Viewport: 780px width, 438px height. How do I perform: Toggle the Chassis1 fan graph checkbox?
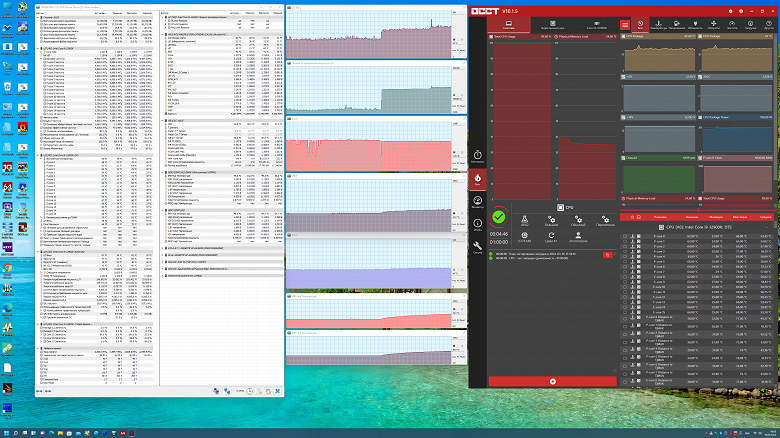click(624, 158)
